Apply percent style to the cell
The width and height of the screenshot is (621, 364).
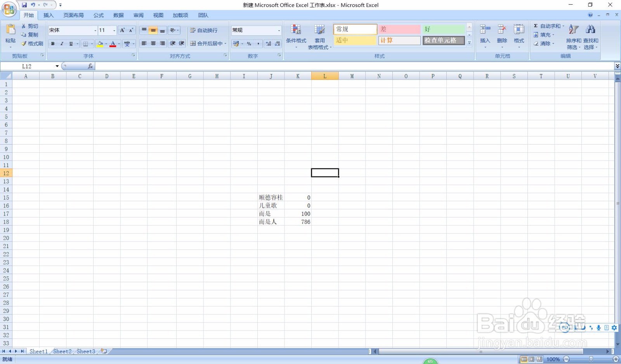249,44
